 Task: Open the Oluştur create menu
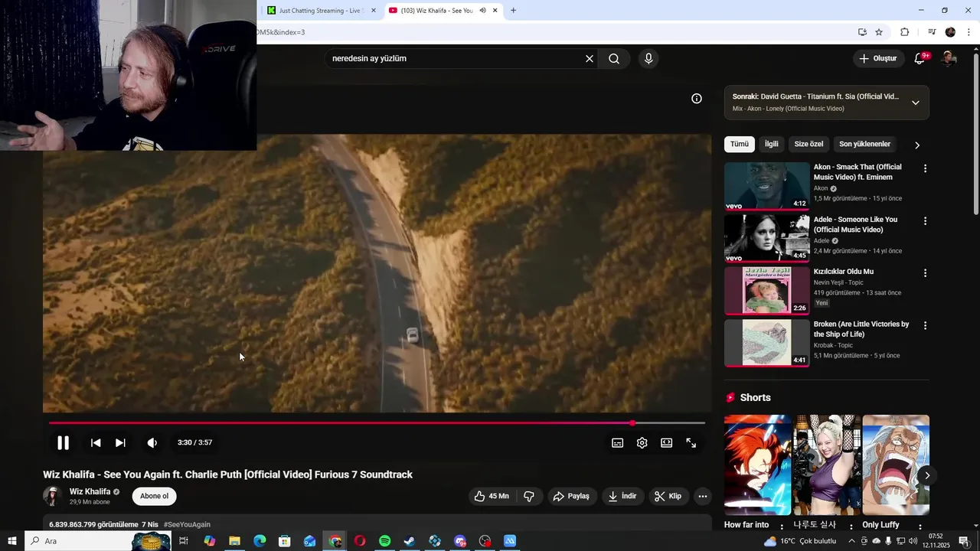877,59
